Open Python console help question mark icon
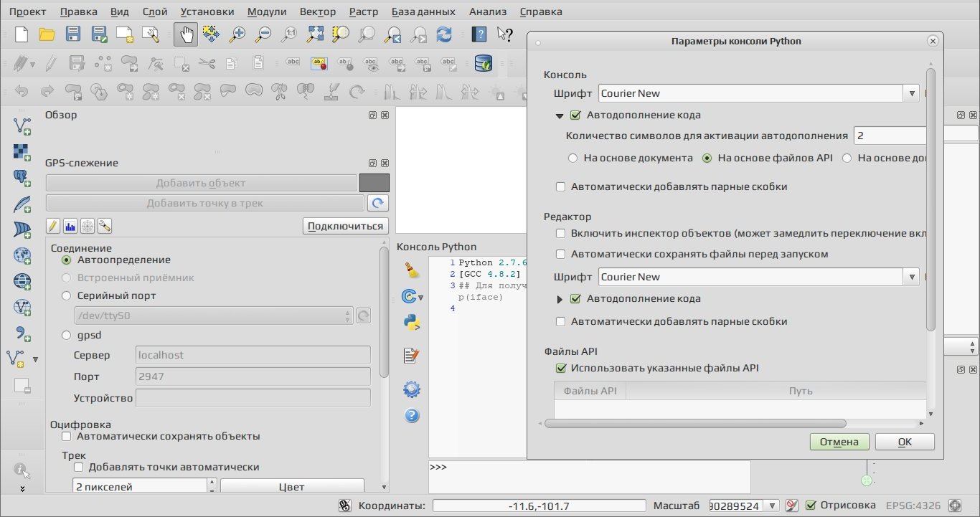 tap(412, 415)
